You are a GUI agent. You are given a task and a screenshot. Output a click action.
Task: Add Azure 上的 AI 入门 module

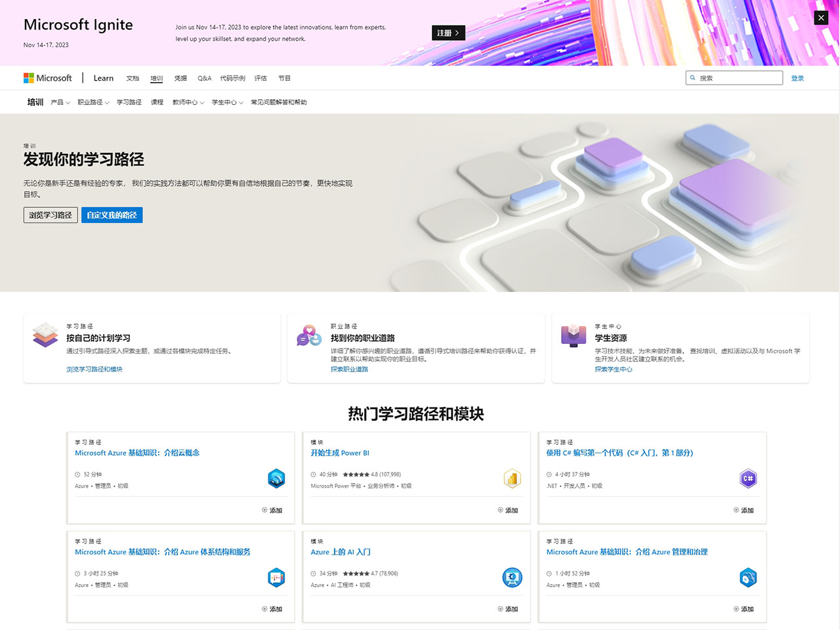point(508,609)
